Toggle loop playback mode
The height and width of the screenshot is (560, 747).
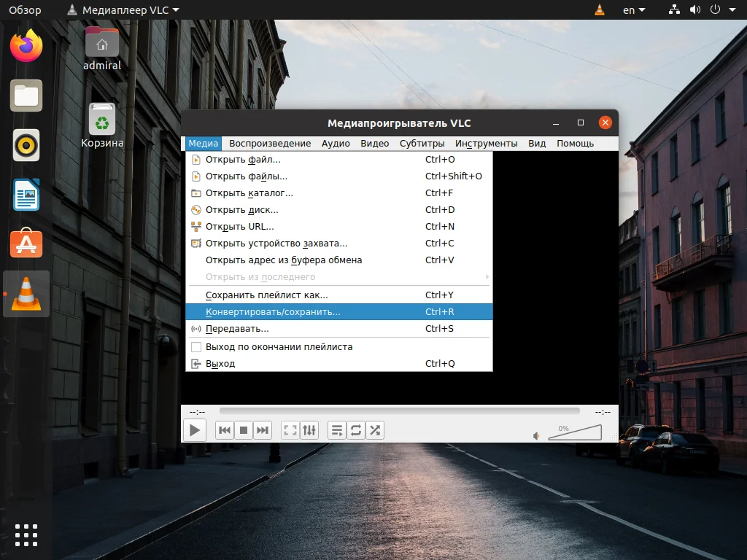point(356,429)
